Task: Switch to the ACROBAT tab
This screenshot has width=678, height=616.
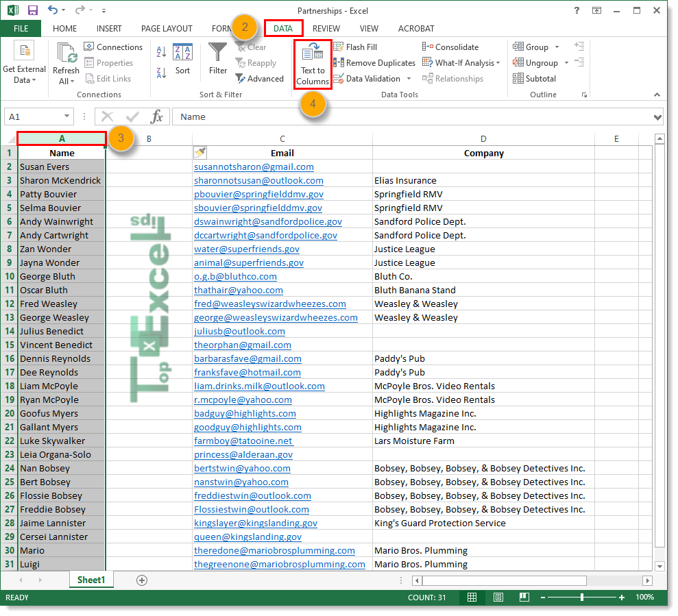Action: (x=416, y=29)
